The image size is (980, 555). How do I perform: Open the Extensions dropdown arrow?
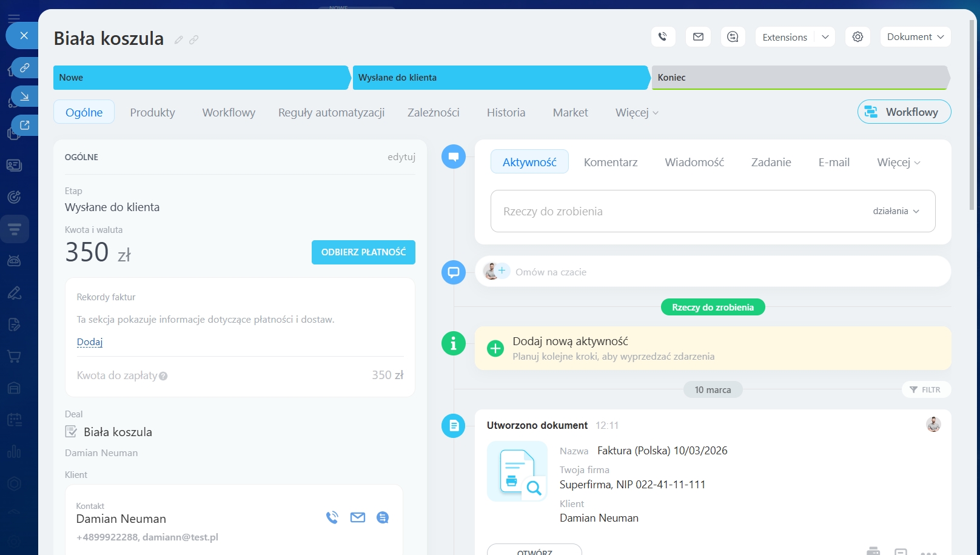[825, 37]
